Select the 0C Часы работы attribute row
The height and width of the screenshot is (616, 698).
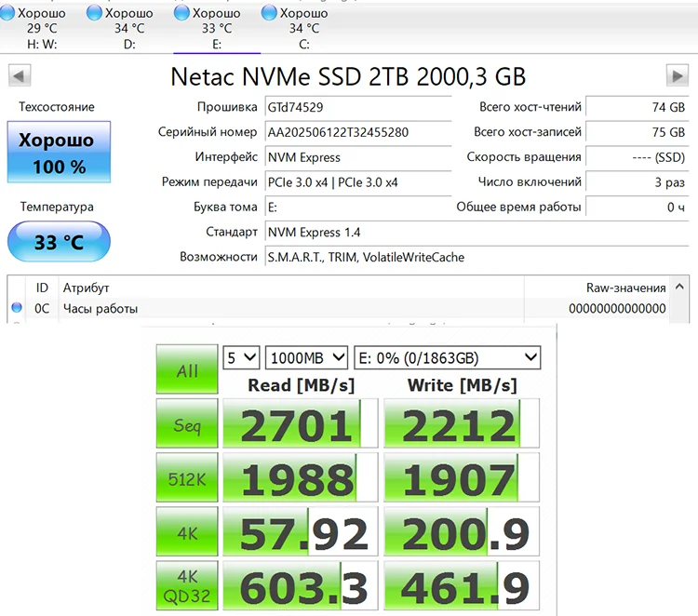[x=339, y=308]
